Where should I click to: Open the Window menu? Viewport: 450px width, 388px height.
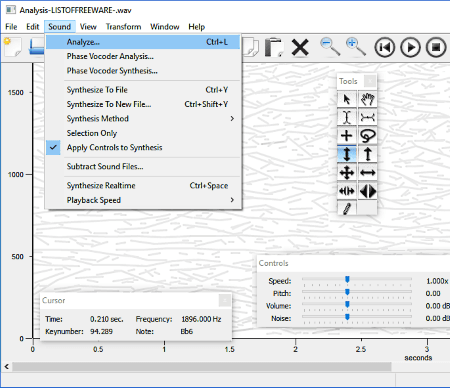165,27
